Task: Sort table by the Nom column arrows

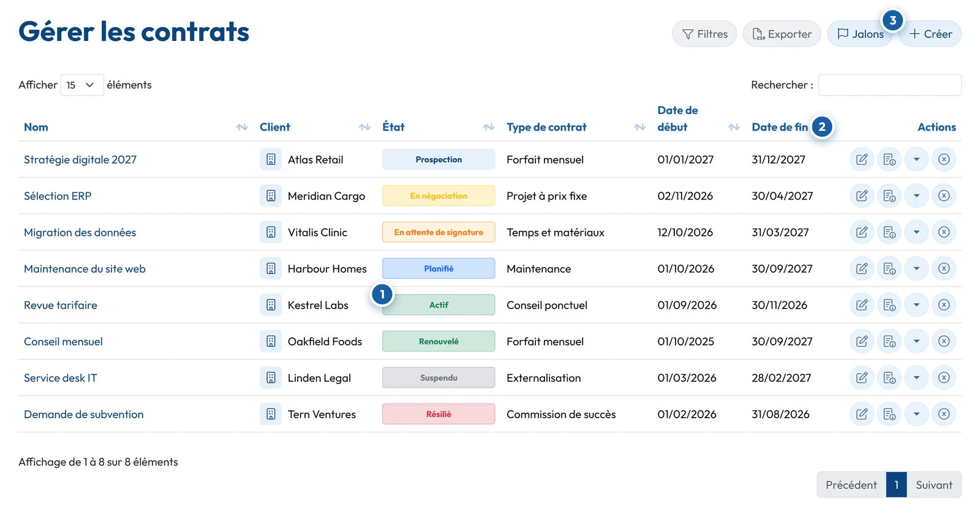Action: (x=242, y=127)
